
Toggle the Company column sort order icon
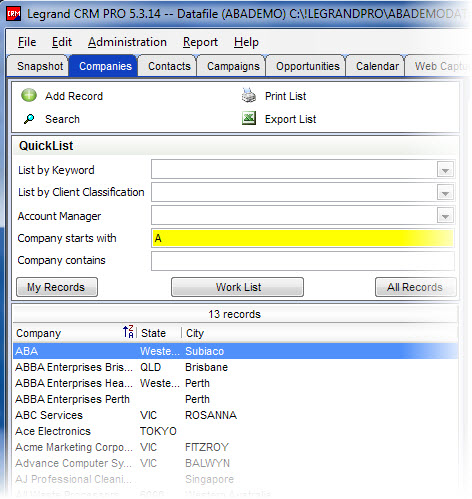tap(128, 332)
